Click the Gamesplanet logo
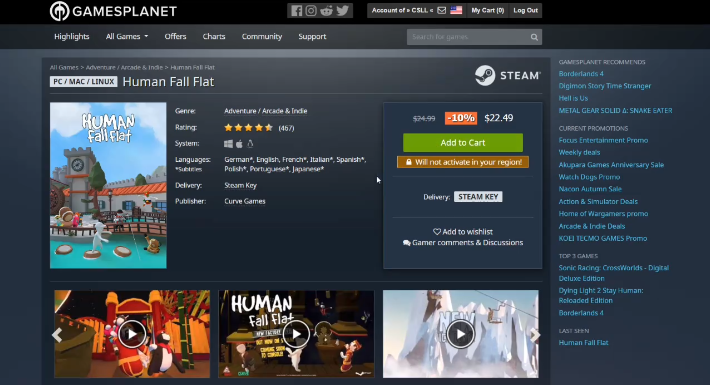Image resolution: width=710 pixels, height=385 pixels. (x=113, y=11)
